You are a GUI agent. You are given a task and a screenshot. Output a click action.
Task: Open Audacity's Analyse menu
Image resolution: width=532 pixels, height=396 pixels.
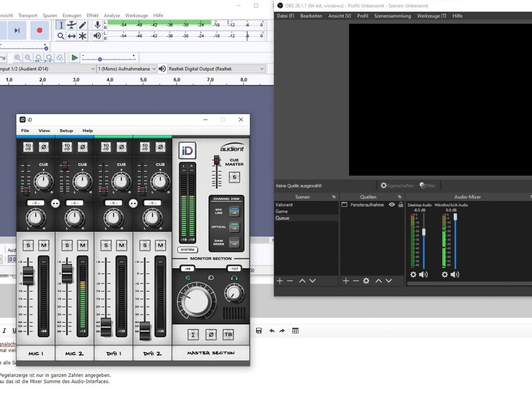112,15
